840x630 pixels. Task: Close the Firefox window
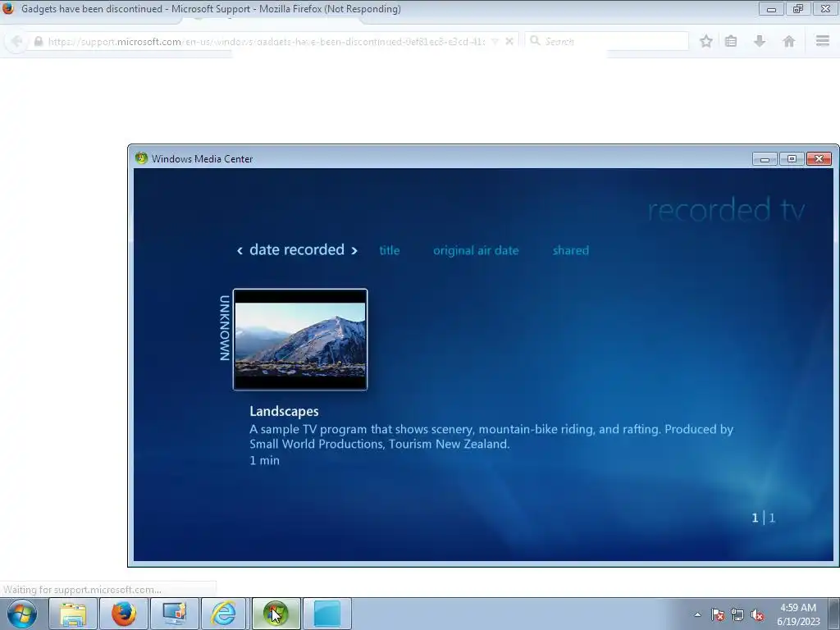825,9
